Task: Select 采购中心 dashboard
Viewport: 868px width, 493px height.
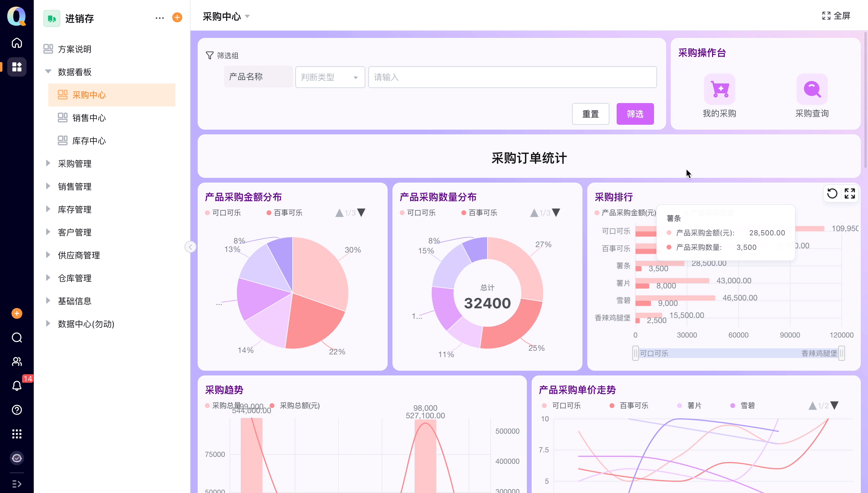Action: point(112,95)
